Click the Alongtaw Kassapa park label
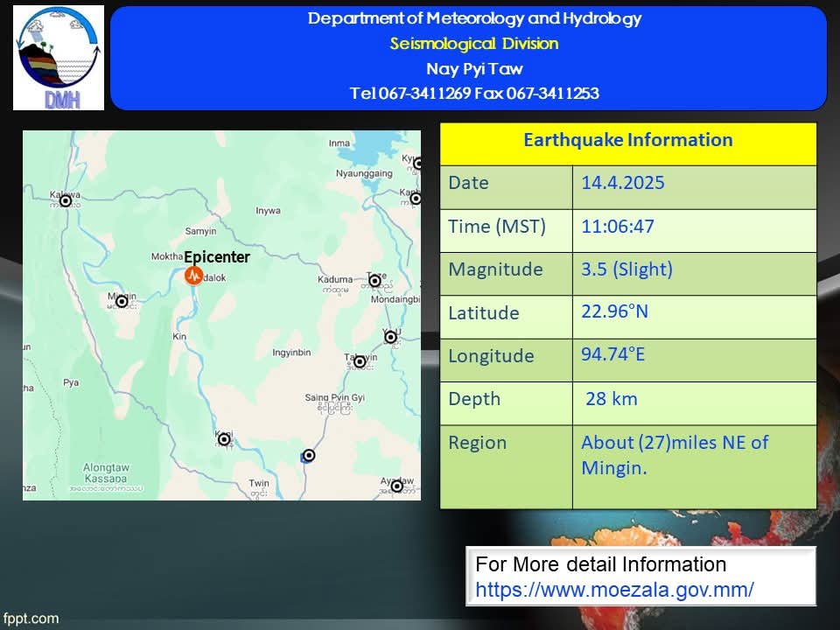 [x=106, y=473]
